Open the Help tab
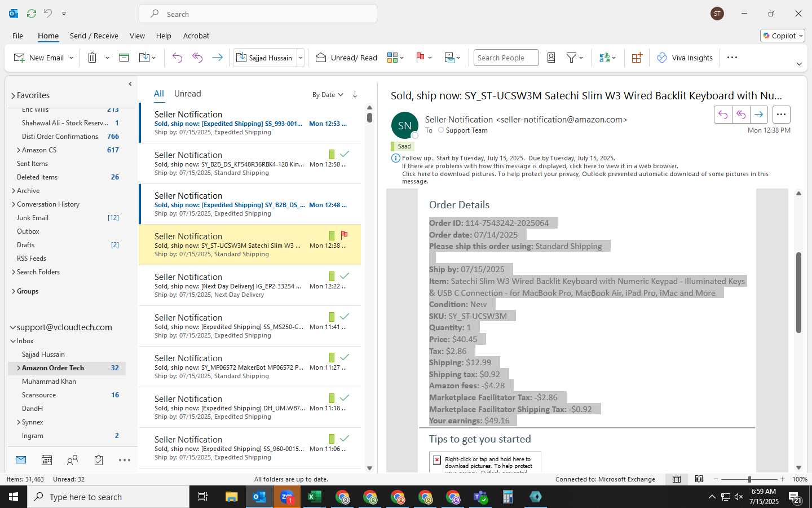This screenshot has height=508, width=812. (164, 36)
